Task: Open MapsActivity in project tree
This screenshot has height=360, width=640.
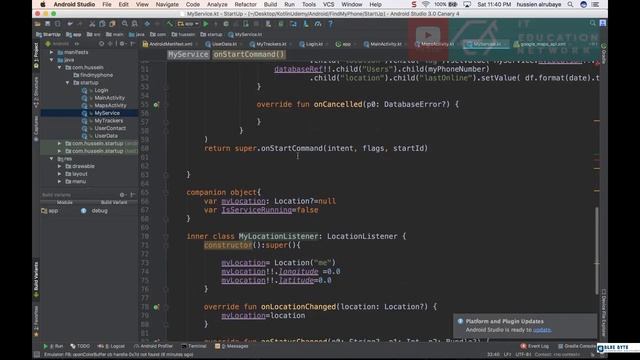Action: pos(110,106)
